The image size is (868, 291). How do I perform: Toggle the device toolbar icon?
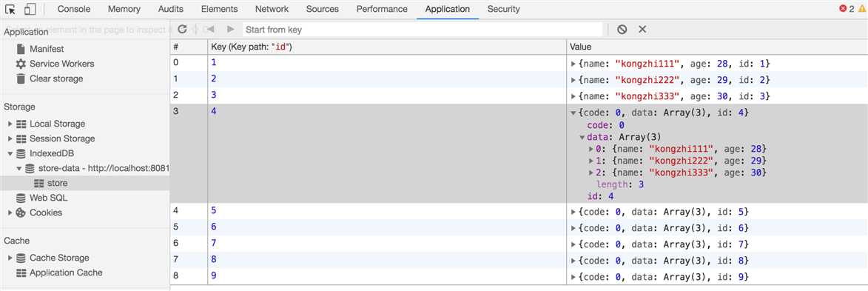point(30,9)
